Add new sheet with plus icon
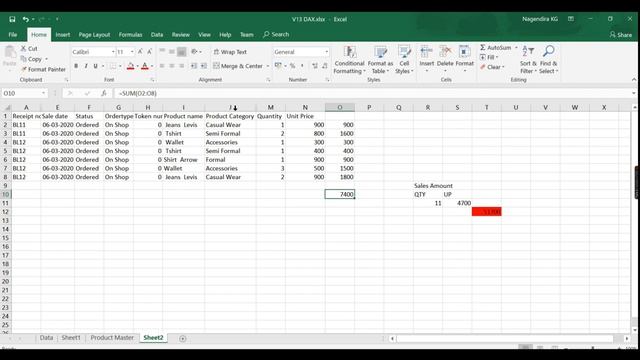640x360 pixels. pyautogui.click(x=182, y=338)
